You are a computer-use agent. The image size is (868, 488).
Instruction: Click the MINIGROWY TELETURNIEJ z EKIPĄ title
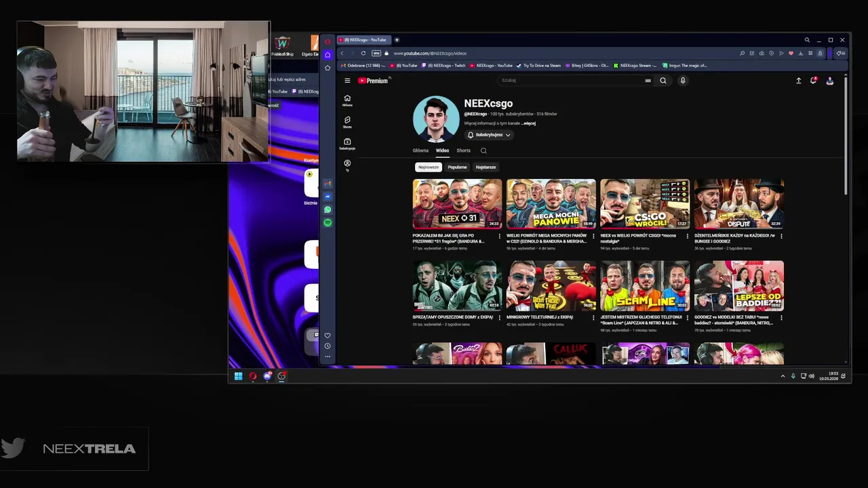coord(540,317)
